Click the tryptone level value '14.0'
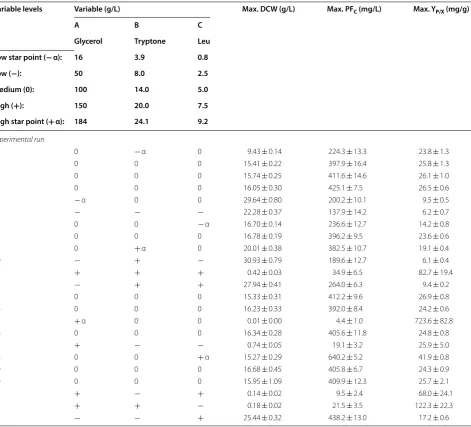Image resolution: width=471 pixels, height=427 pixels. (x=141, y=90)
